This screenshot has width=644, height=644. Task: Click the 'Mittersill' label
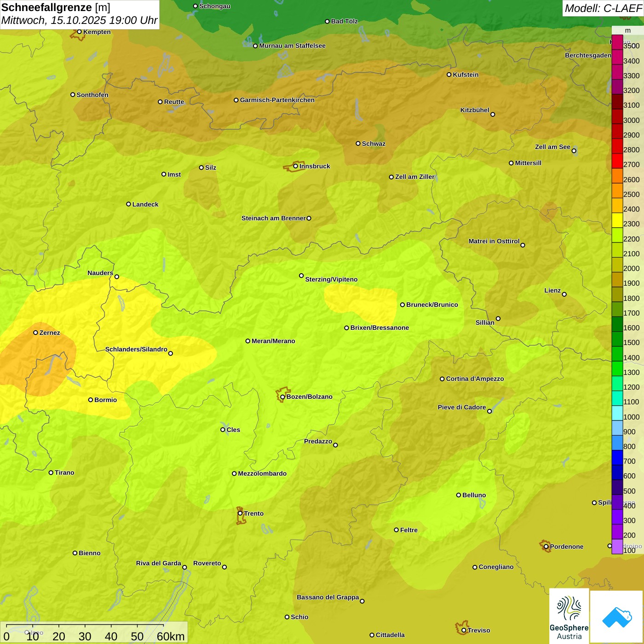(x=528, y=163)
